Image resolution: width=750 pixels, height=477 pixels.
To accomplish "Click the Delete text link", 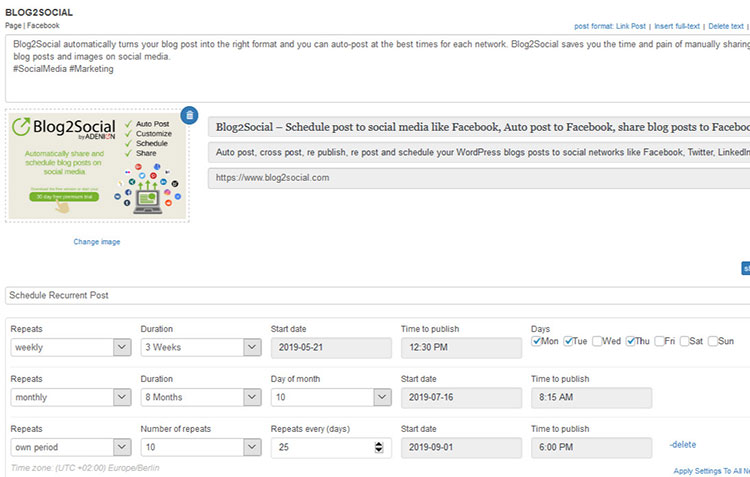I will click(x=727, y=25).
